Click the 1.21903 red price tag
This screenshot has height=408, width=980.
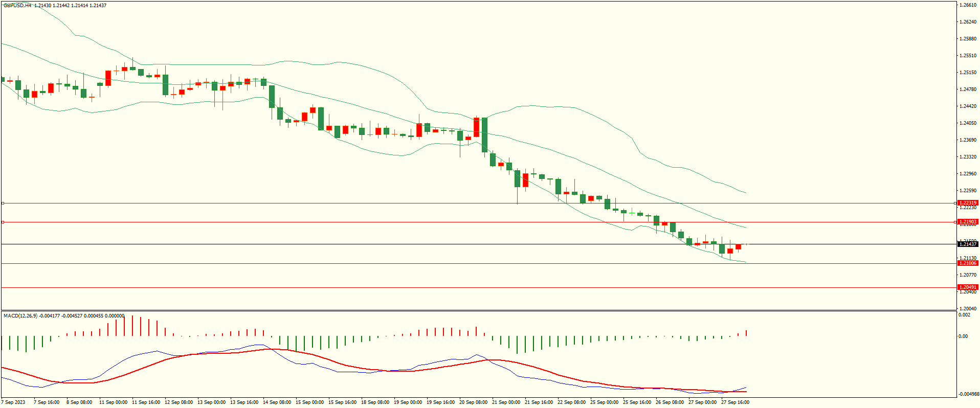967,222
